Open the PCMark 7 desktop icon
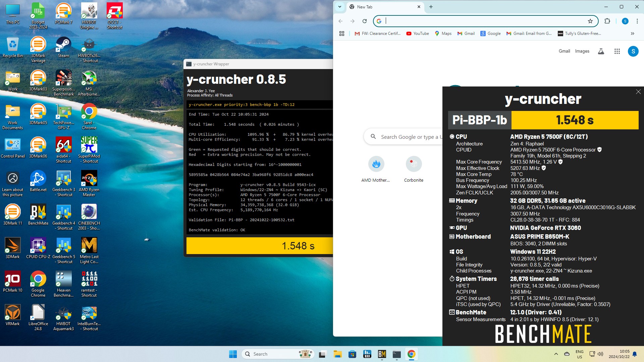644x362 pixels. pos(63,13)
